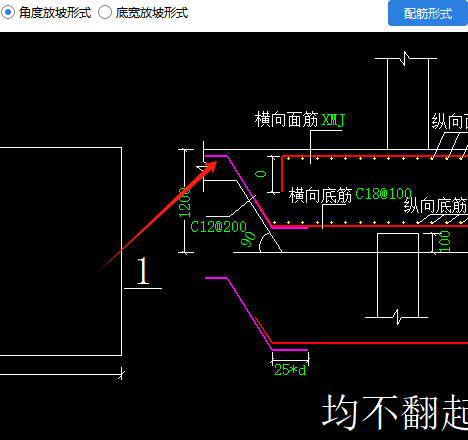The height and width of the screenshot is (440, 468).
Task: Click the green 1200 height dimension
Action: point(185,202)
